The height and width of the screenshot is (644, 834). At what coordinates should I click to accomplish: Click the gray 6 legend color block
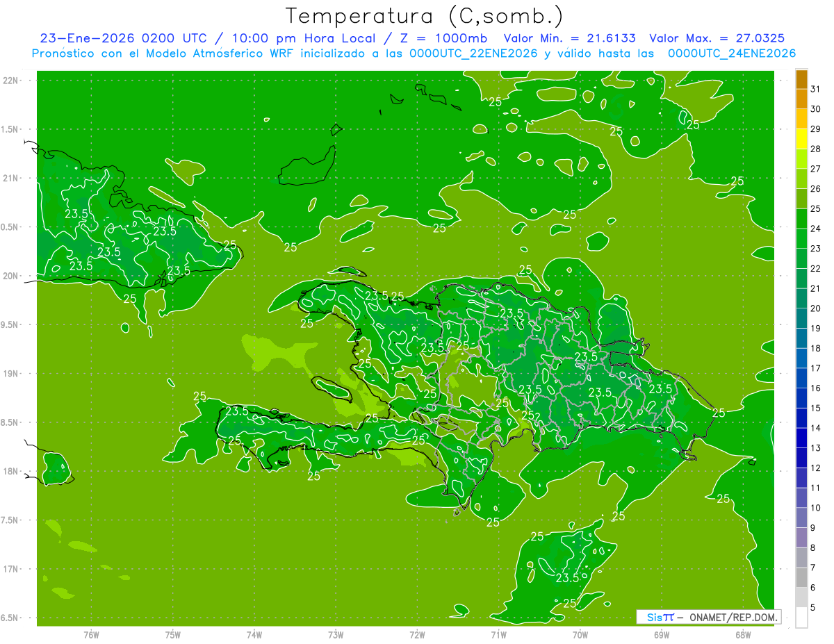click(x=801, y=597)
